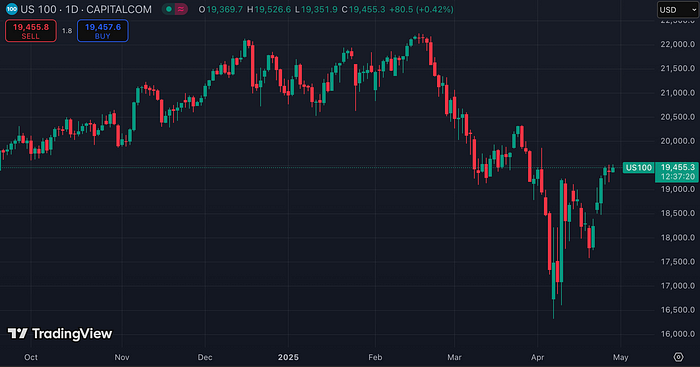Open the USD currency dropdown
The image size is (700, 367).
677,9
